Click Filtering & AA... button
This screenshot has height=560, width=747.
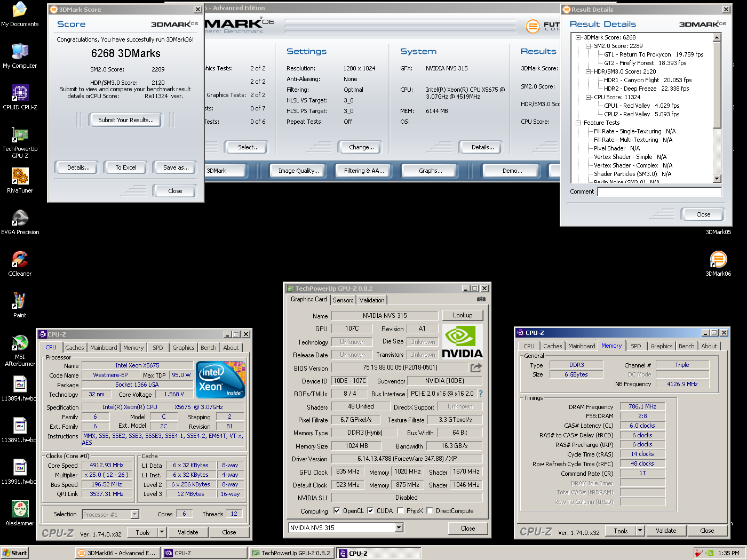pyautogui.click(x=364, y=171)
